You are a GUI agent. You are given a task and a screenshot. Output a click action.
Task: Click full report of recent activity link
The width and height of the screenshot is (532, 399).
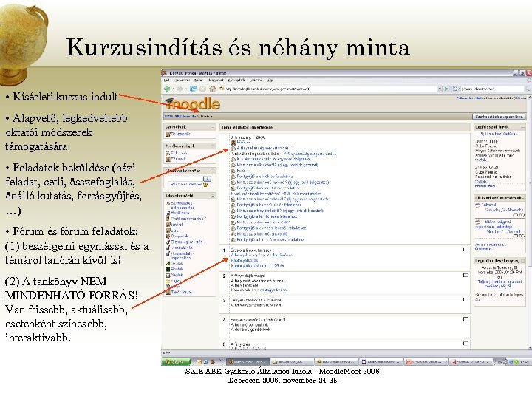(x=499, y=284)
